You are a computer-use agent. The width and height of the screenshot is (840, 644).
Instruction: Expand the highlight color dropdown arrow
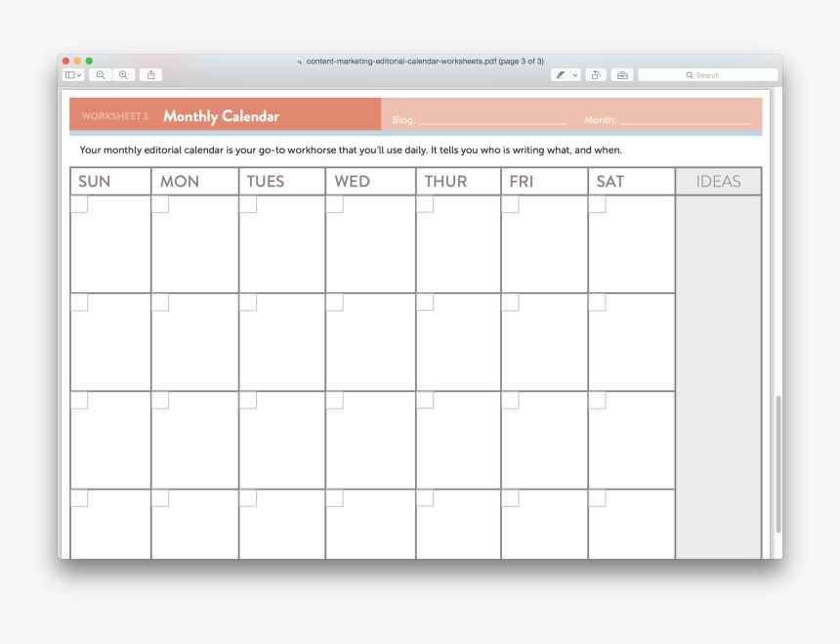(x=575, y=75)
